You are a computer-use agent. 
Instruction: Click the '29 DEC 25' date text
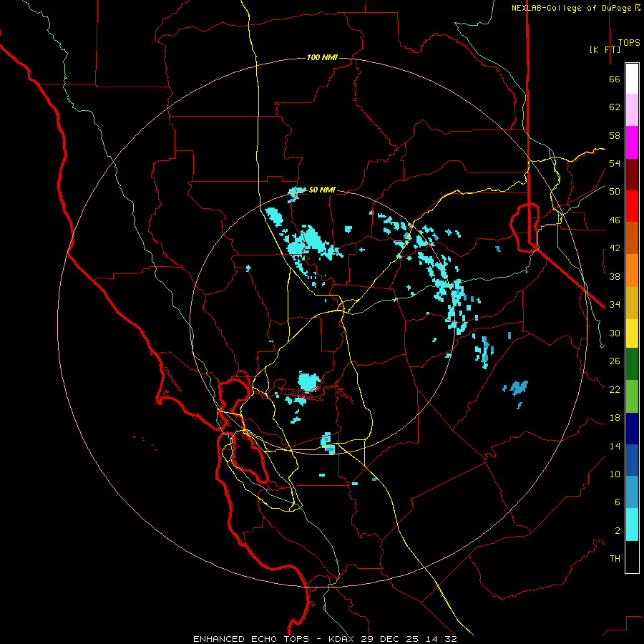[389, 639]
